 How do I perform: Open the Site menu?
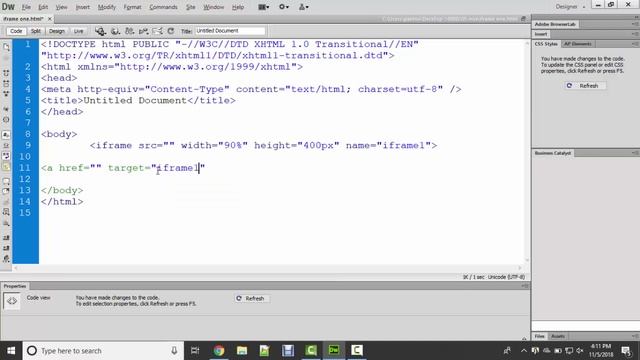pyautogui.click(x=191, y=7)
